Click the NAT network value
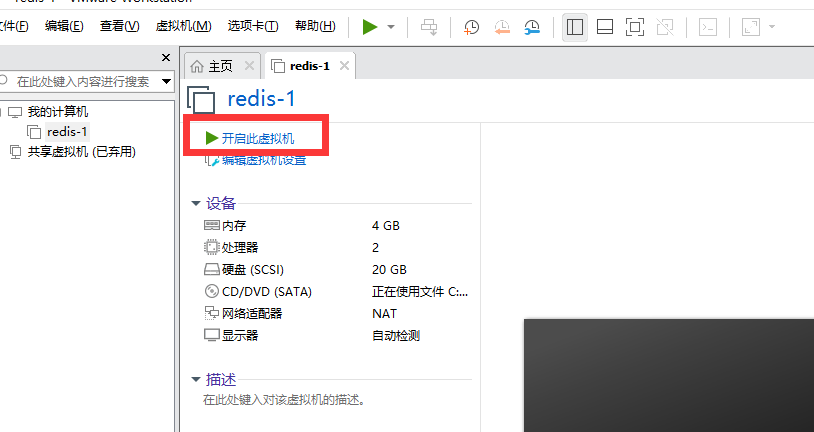Screen dimensions: 814x432 tap(384, 313)
